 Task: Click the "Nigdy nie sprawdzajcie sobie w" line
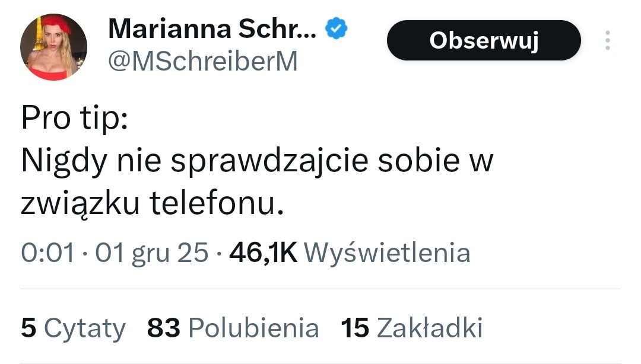click(x=258, y=161)
